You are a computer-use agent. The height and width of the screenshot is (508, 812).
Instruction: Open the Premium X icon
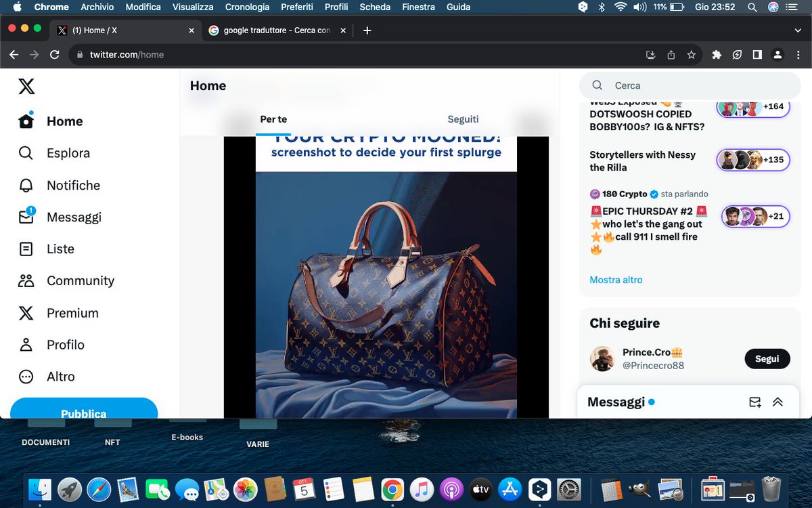pyautogui.click(x=26, y=313)
